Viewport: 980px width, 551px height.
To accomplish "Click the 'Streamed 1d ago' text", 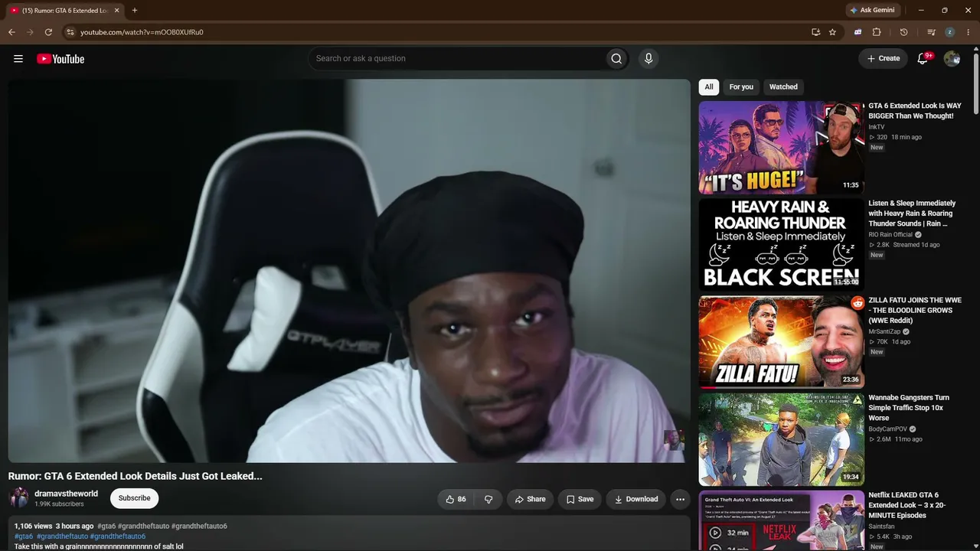I will tap(916, 245).
